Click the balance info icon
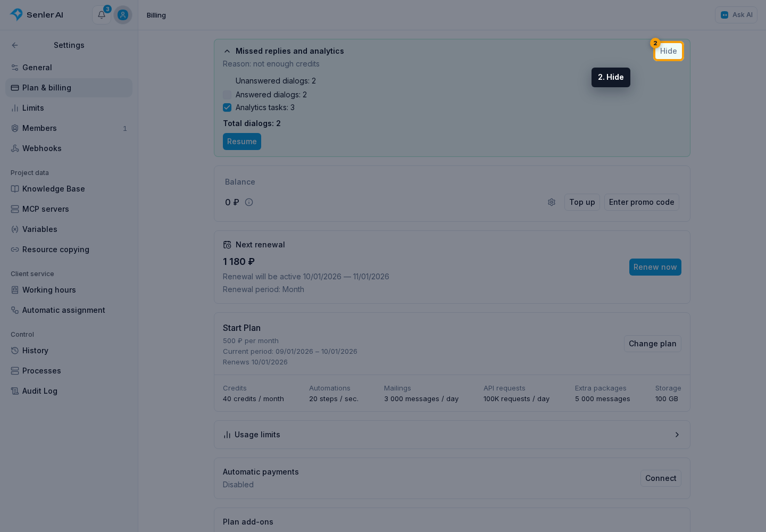 coord(249,202)
